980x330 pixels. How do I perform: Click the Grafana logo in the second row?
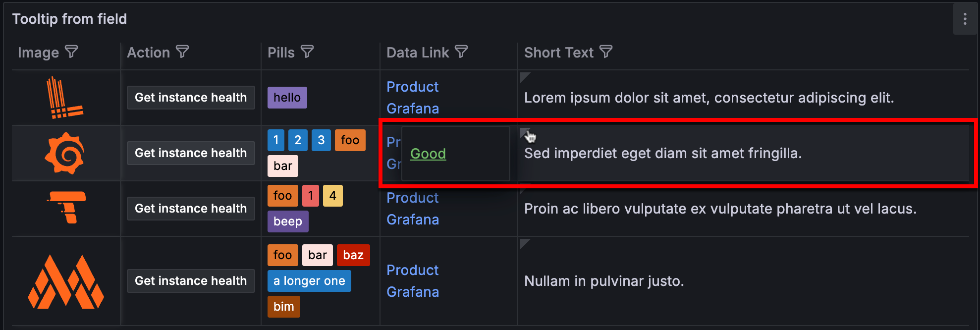tap(65, 153)
